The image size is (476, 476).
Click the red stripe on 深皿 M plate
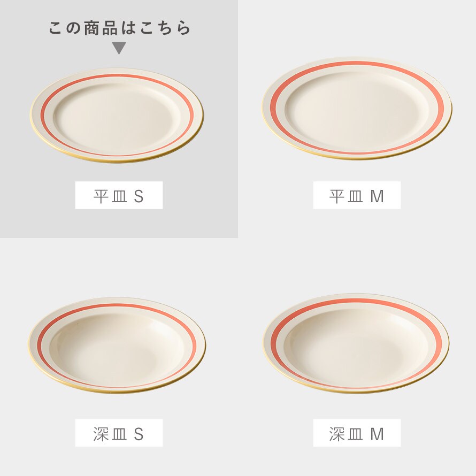356,301
